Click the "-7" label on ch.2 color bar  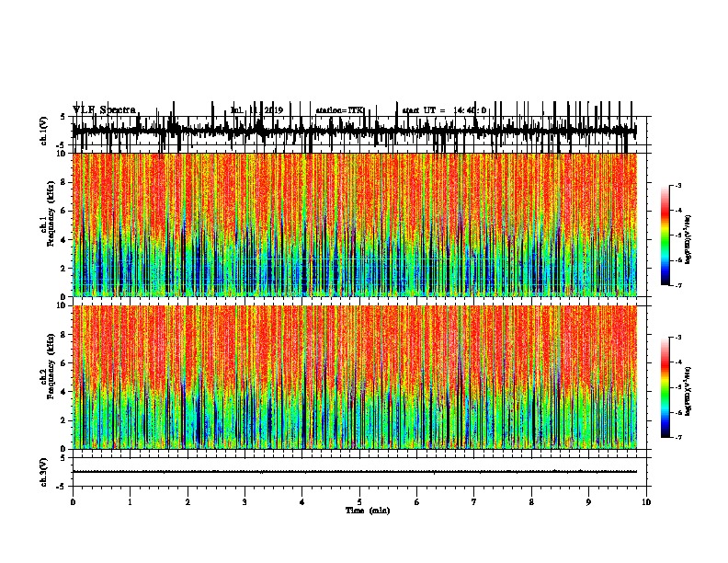677,437
